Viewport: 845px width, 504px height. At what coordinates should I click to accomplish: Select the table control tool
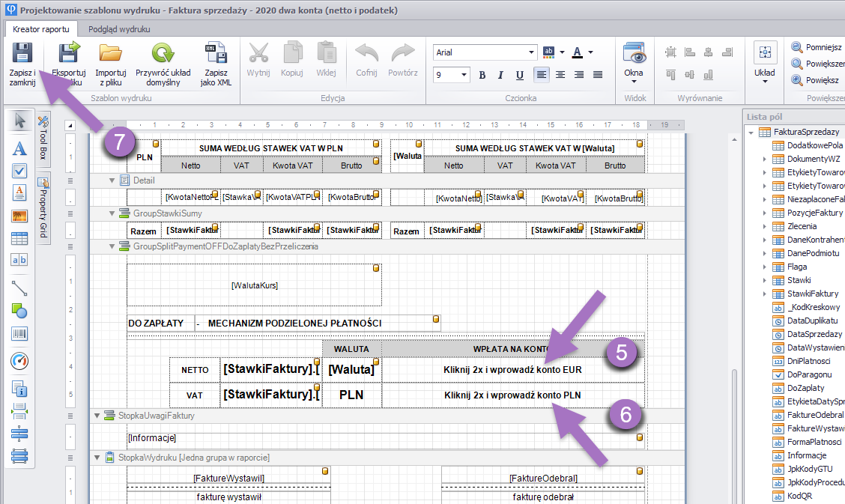click(19, 238)
